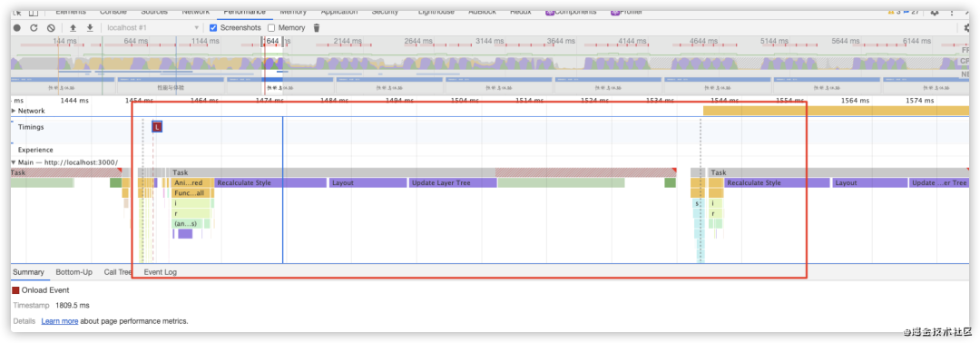The height and width of the screenshot is (343, 980).
Task: Switch to the Call Tree tab
Action: click(x=117, y=272)
